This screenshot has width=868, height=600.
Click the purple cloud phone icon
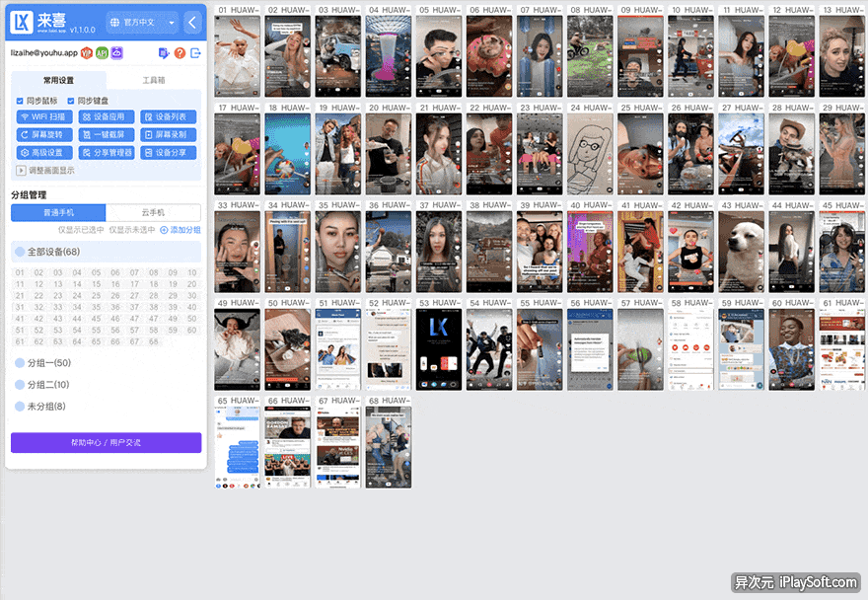point(116,52)
